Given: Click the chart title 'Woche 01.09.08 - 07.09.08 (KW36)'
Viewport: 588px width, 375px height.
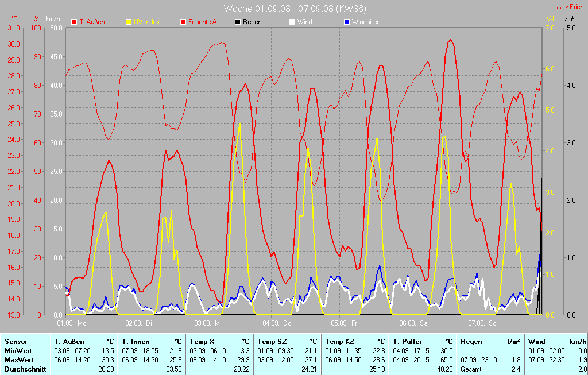Looking at the screenshot, I should [x=295, y=9].
